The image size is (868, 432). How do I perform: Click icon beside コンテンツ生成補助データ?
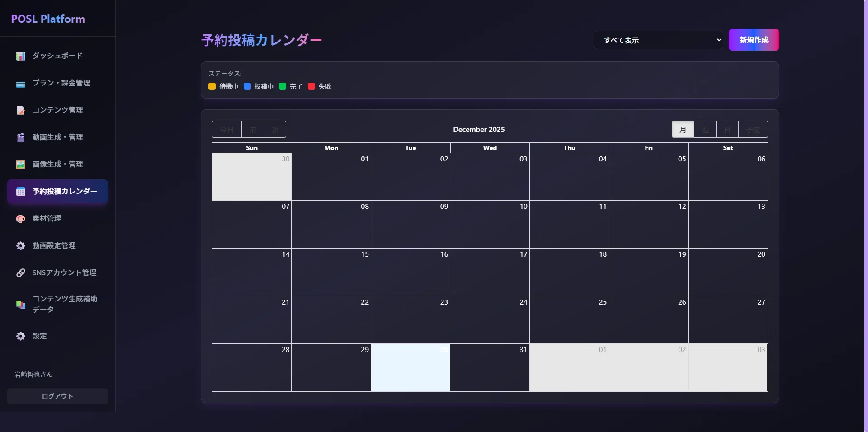click(21, 305)
